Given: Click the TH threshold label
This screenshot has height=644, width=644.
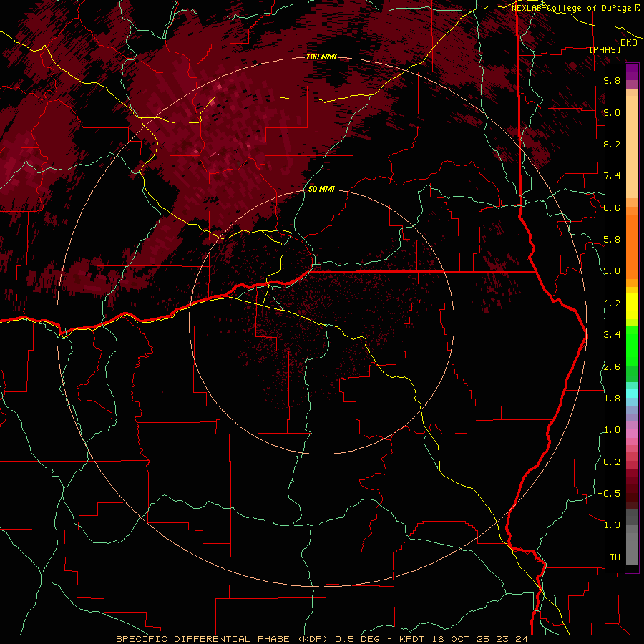Looking at the screenshot, I should tap(615, 557).
